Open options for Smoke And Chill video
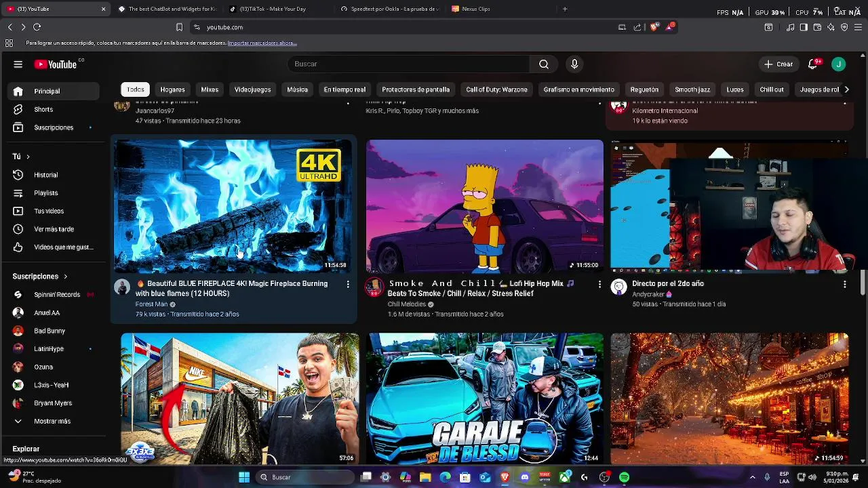The height and width of the screenshot is (488, 868). 599,285
